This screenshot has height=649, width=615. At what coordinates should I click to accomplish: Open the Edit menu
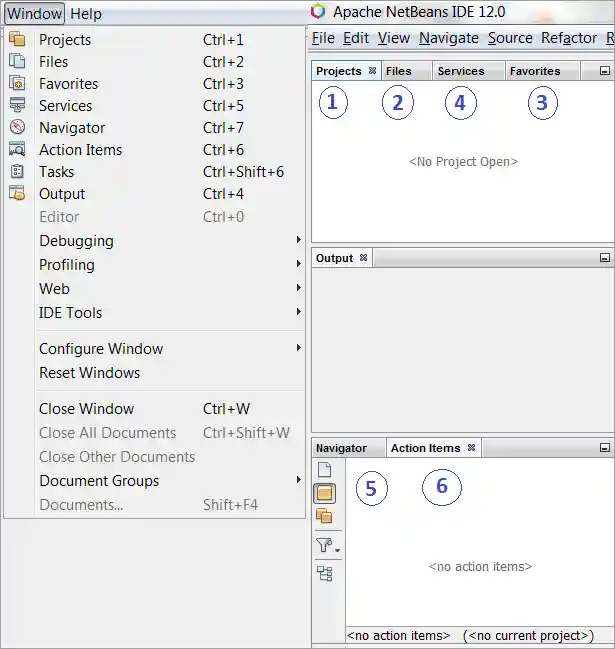pyautogui.click(x=356, y=38)
